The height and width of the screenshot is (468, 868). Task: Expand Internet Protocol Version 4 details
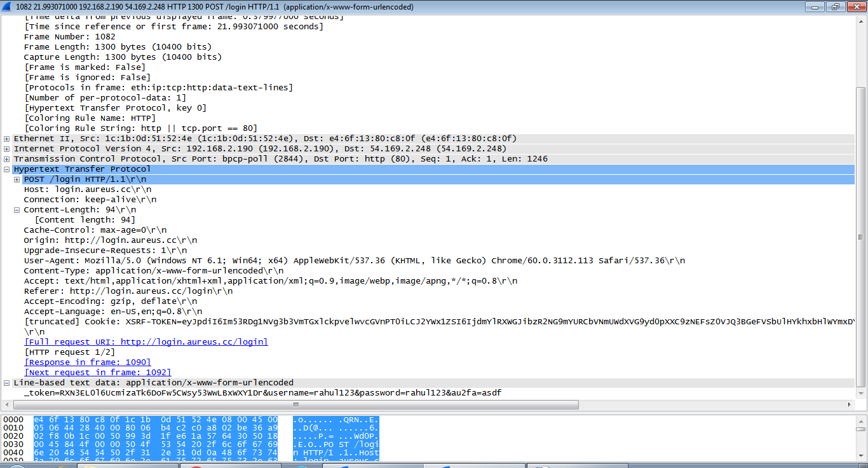tap(7, 149)
